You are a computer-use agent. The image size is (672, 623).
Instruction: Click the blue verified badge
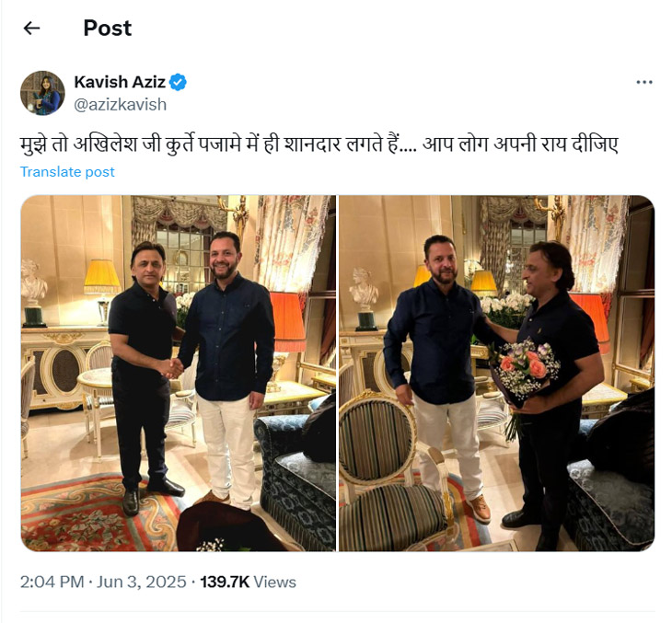[178, 82]
